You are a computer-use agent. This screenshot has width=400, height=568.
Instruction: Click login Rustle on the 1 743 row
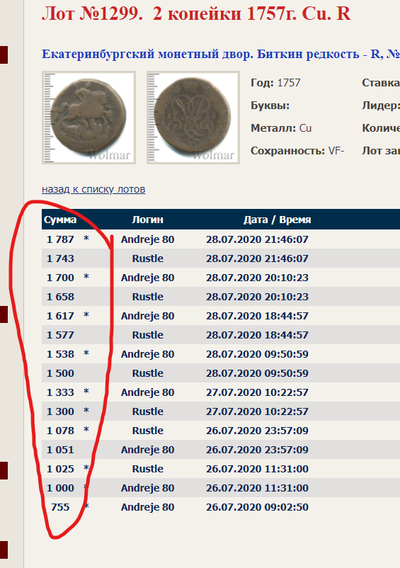[147, 259]
